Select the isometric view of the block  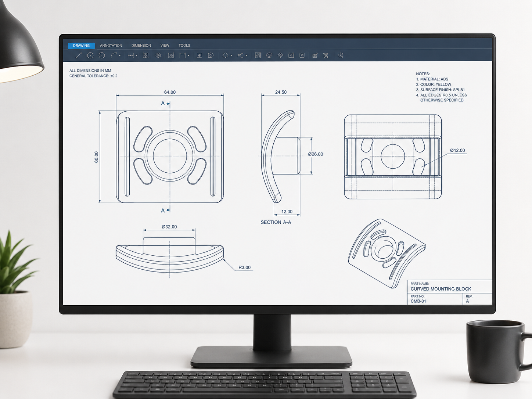[387, 254]
